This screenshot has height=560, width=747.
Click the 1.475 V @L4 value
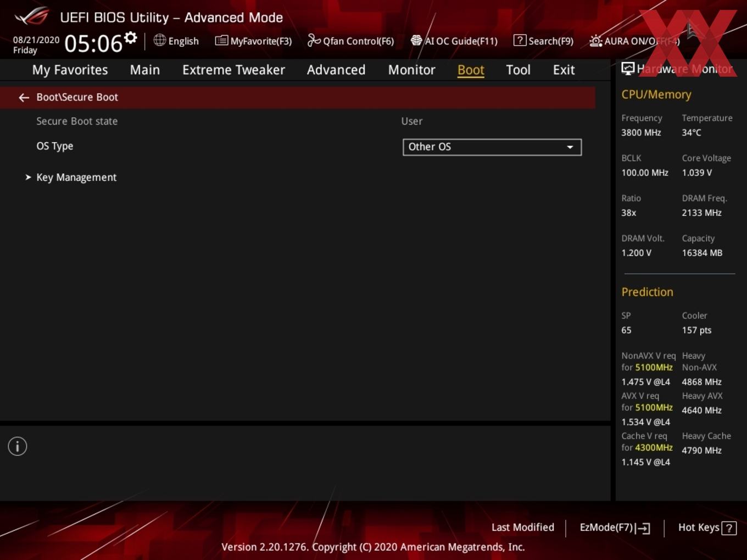point(646,382)
